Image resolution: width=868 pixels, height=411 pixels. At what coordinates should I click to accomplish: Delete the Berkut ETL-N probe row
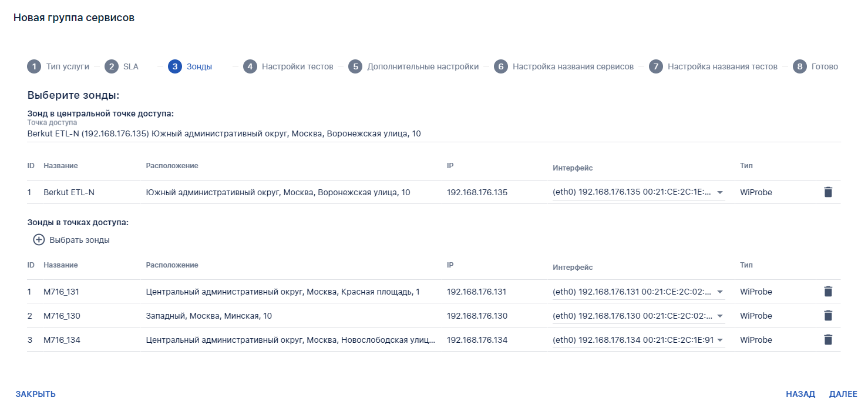[828, 192]
